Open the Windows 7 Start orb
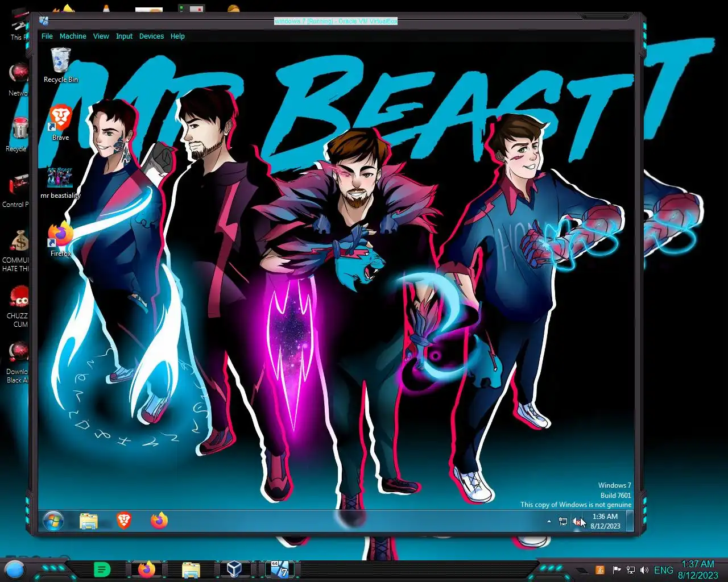 (x=53, y=521)
